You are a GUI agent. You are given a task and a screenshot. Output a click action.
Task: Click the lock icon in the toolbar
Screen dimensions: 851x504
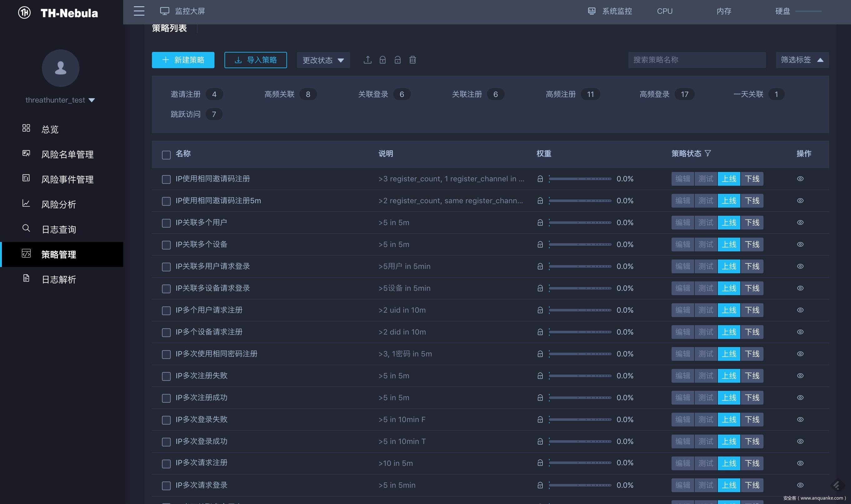[x=383, y=60]
